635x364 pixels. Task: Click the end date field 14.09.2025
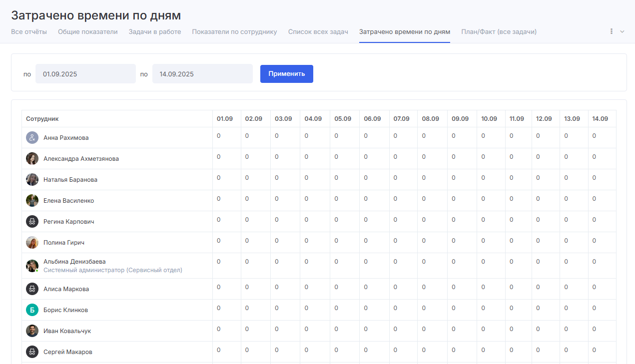click(202, 74)
